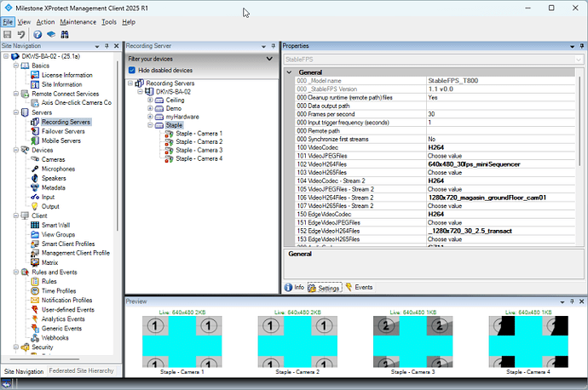The width and height of the screenshot is (588, 390).
Task: Collapse the Servers tree node
Action: pos(16,112)
